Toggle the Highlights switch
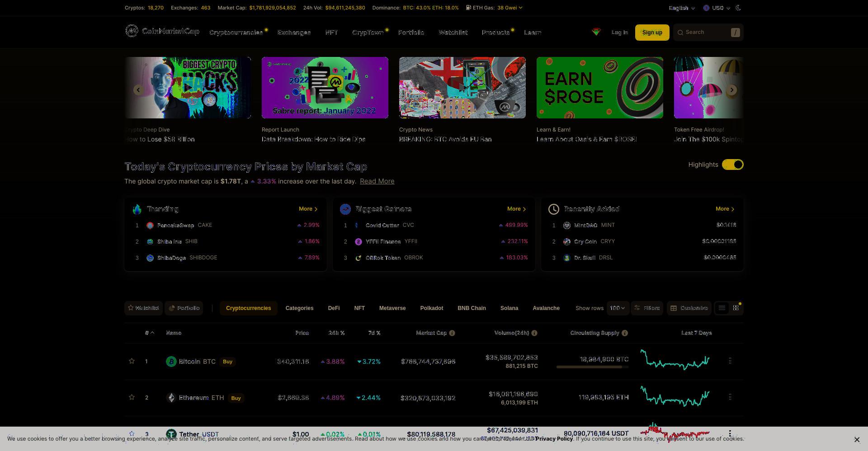Viewport: 868px width, 451px height. 733,165
